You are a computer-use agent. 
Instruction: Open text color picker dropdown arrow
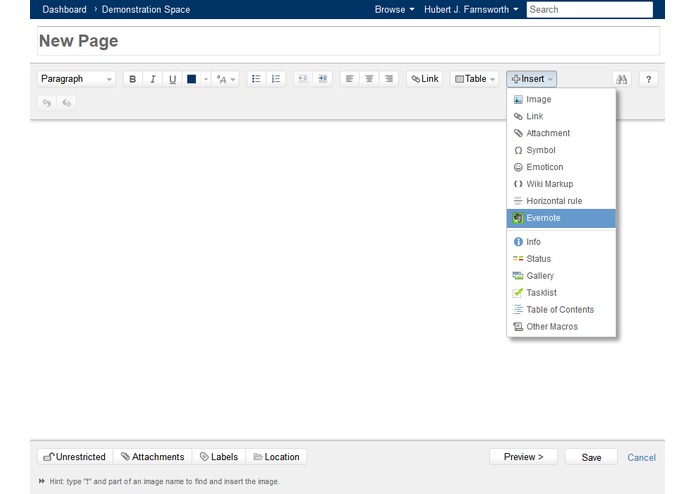206,79
